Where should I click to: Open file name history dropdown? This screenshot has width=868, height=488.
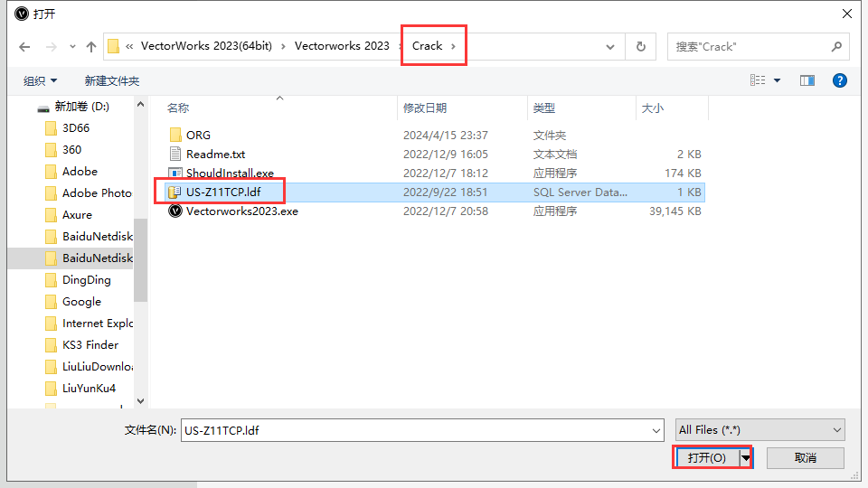point(656,430)
